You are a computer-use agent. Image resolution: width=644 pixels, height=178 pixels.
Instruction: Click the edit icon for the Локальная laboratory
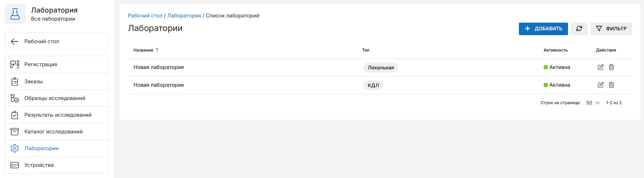coord(600,67)
